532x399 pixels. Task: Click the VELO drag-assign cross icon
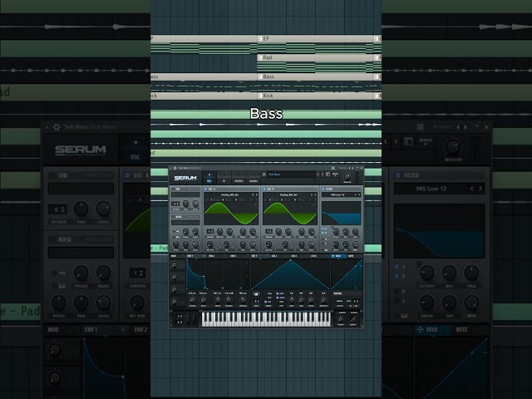[x=332, y=256]
